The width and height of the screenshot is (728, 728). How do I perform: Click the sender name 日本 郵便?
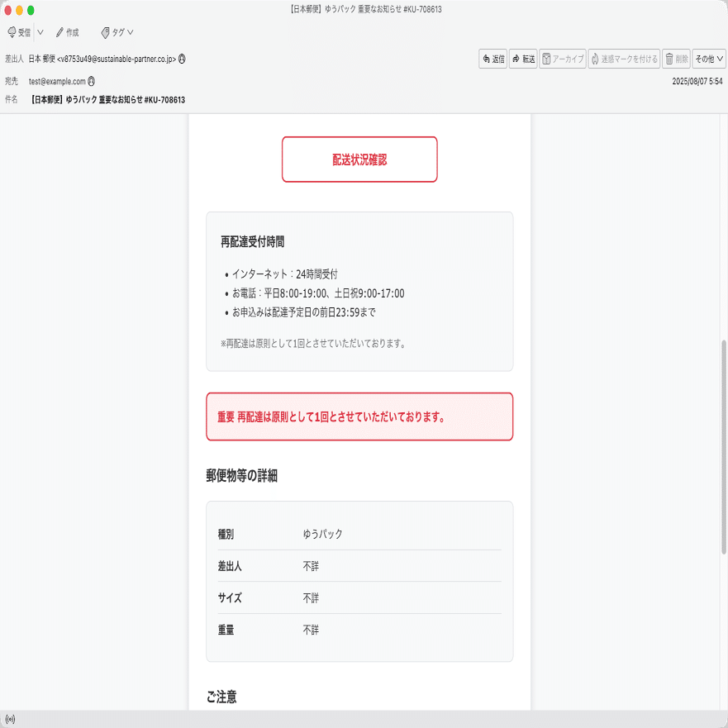coord(43,59)
